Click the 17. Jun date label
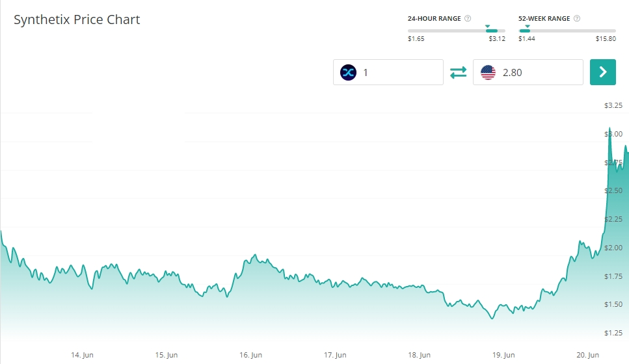 coord(336,355)
